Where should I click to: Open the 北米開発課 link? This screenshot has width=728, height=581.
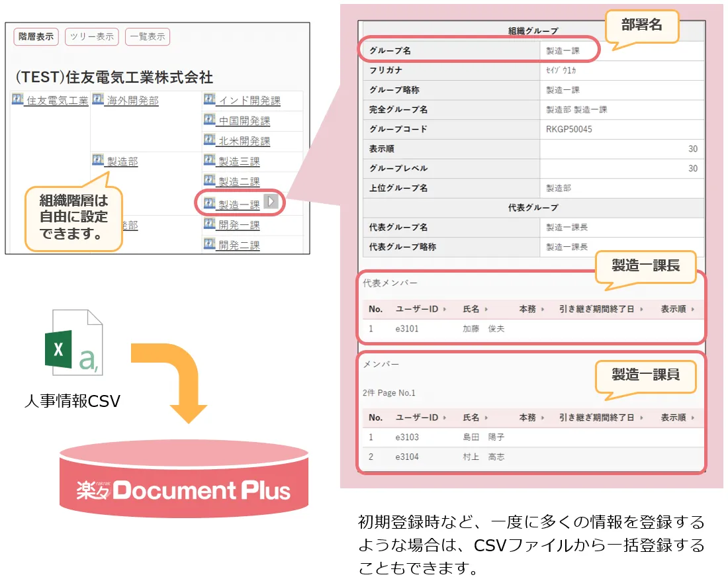[244, 141]
